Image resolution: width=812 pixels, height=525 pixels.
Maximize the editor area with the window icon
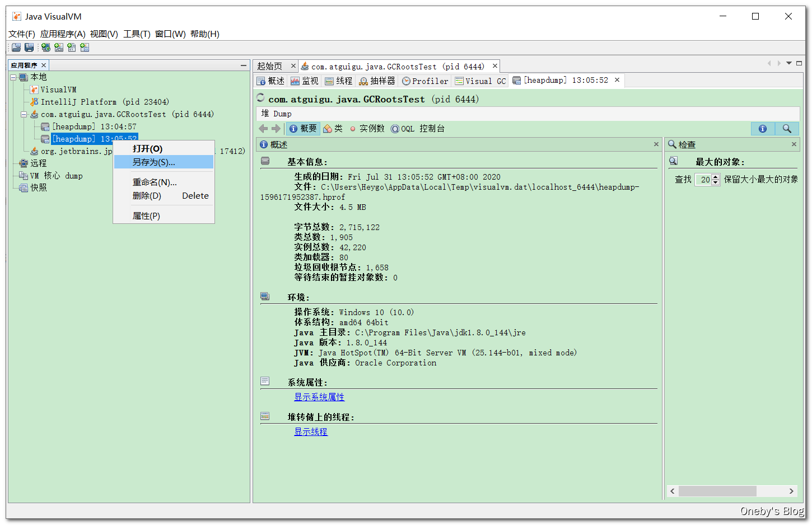point(799,63)
